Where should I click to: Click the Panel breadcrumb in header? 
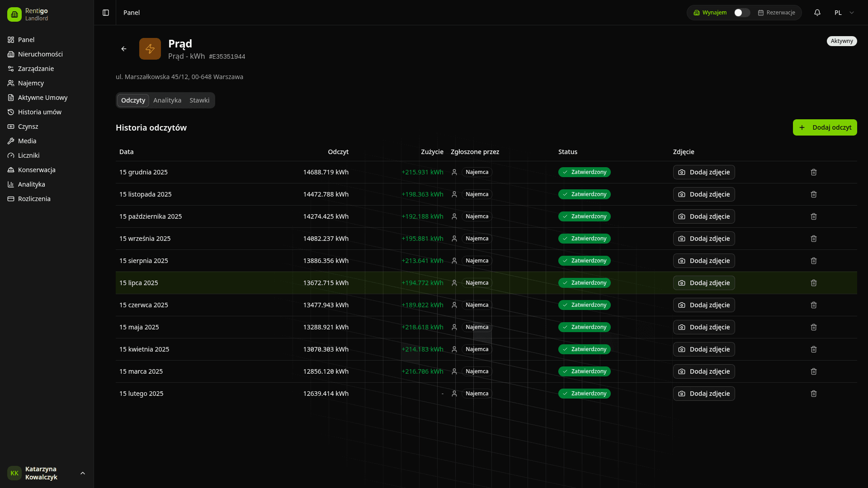[132, 13]
